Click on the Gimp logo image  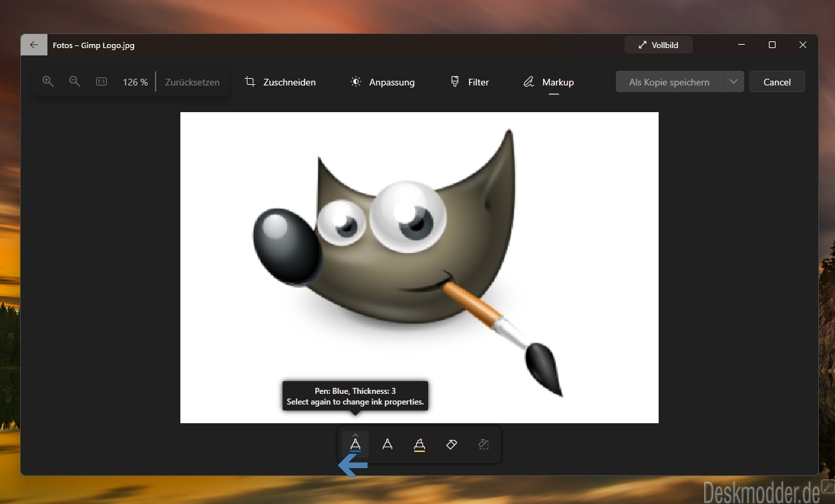coord(420,268)
